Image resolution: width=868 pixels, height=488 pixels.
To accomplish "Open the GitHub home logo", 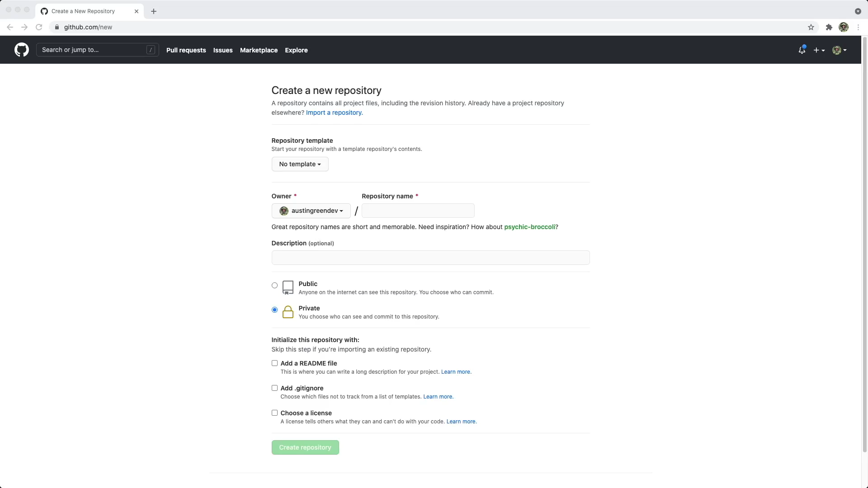I will [22, 50].
